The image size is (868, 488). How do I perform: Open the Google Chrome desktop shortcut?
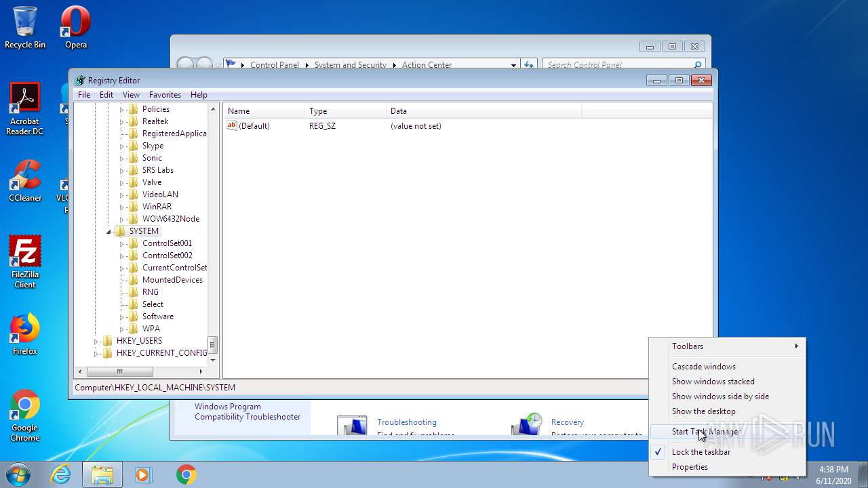25,415
